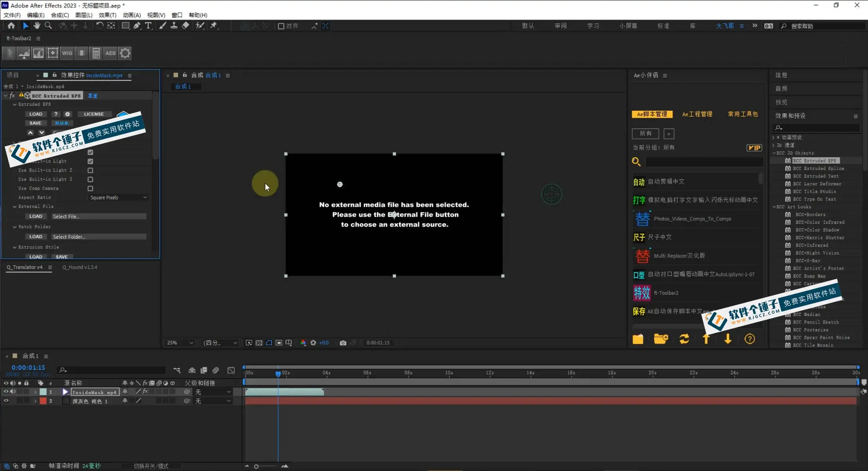Image resolution: width=868 pixels, height=471 pixels.
Task: Open ft-Toolbar2 gear settings icon
Action: click(x=125, y=53)
